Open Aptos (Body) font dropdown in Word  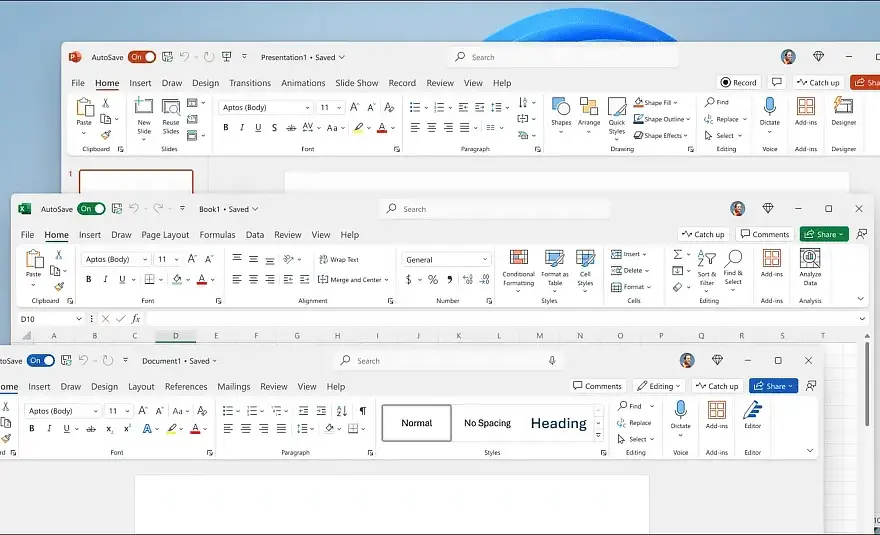click(95, 411)
